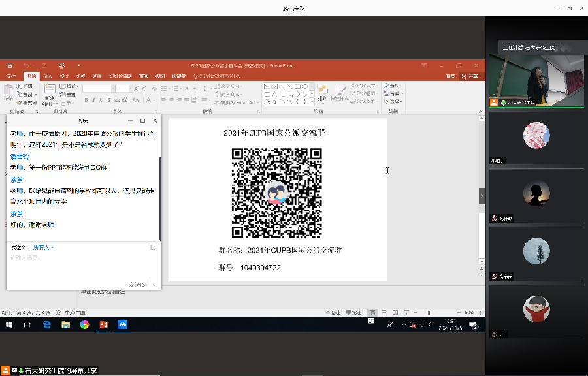Image resolution: width=588 pixels, height=376 pixels.
Task: Click the Format Painter (格式刷) tool
Action: coord(27,102)
